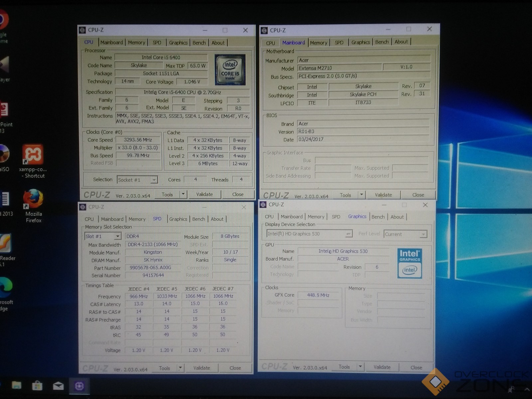Close the bottom-right CPU-Z Graphics window

pos(425,205)
